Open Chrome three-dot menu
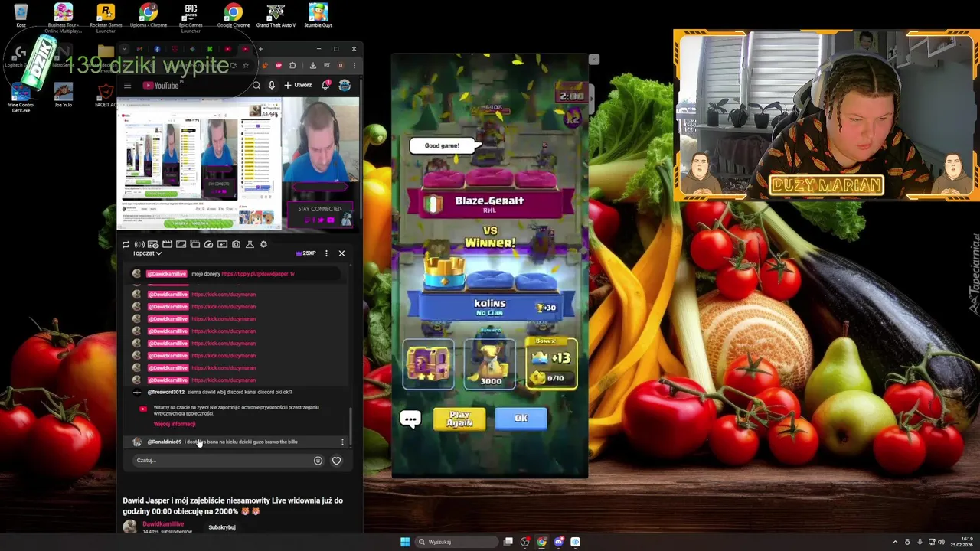 click(354, 65)
